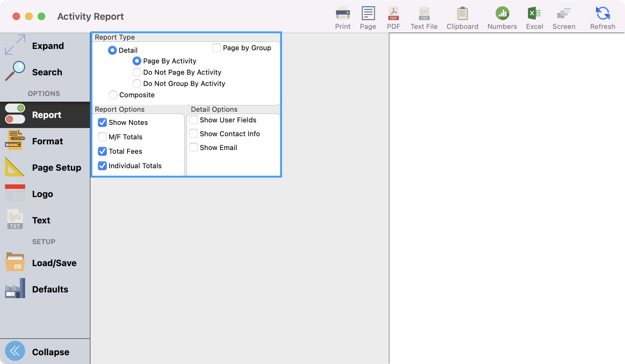Click the Screen preview icon
The height and width of the screenshot is (364, 625).
[x=563, y=14]
